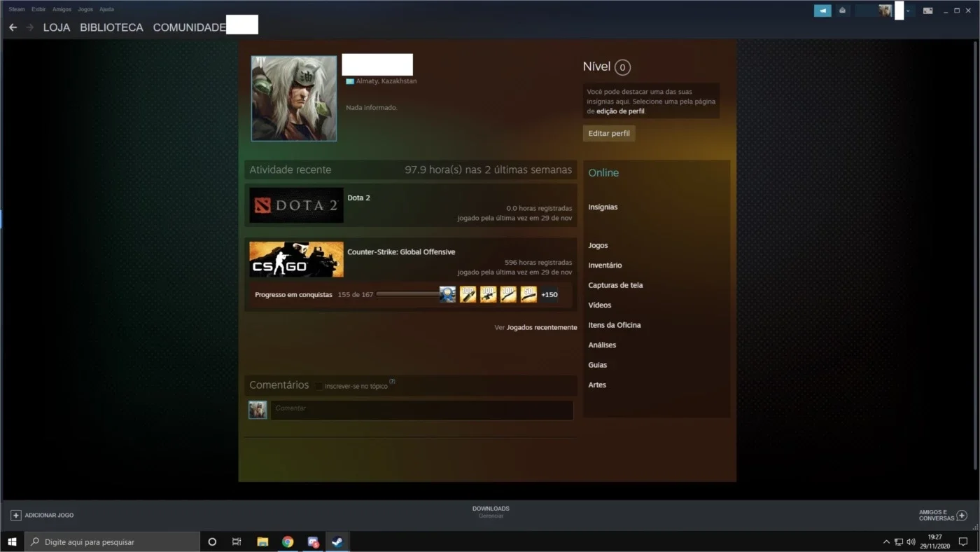980x552 pixels.
Task: Click Counter-Strike: Global Offensive title
Action: coord(401,252)
